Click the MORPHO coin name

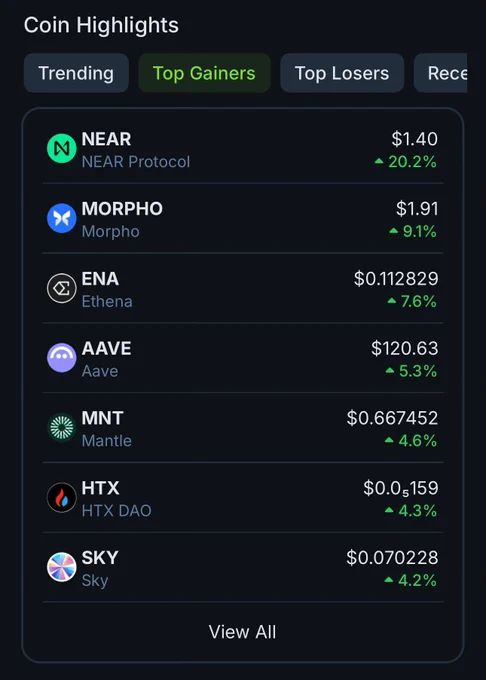122,209
